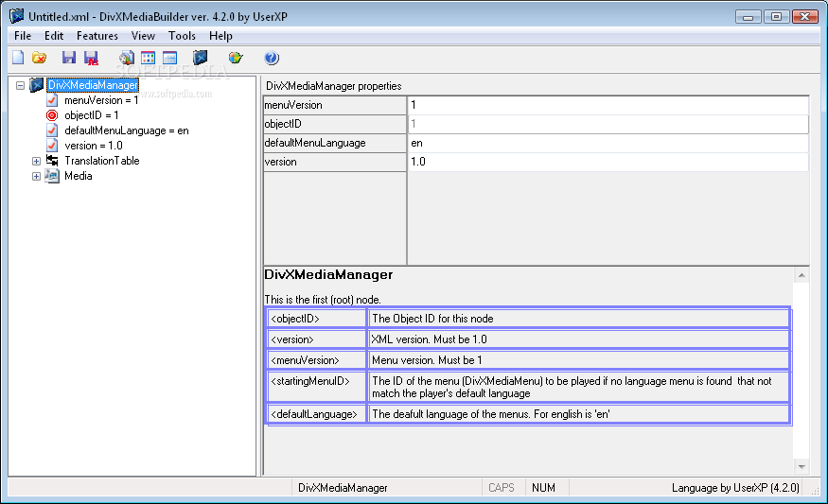This screenshot has height=504, width=828.
Task: Click the application icon in the title bar
Action: pos(17,16)
